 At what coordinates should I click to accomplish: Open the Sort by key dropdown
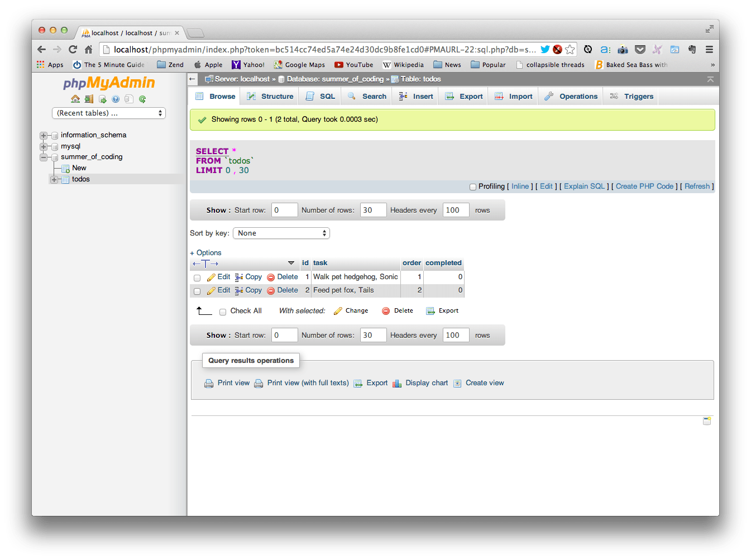click(x=281, y=233)
